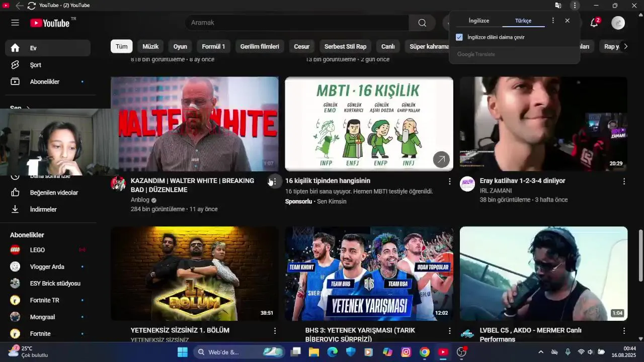Show more chips with right arrow
This screenshot has width=644, height=362.
(625, 46)
